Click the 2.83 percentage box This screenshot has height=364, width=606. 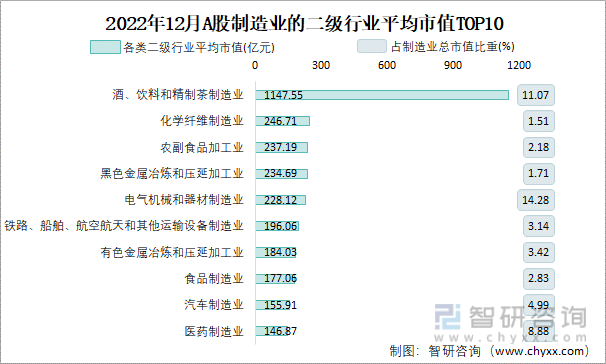[539, 279]
